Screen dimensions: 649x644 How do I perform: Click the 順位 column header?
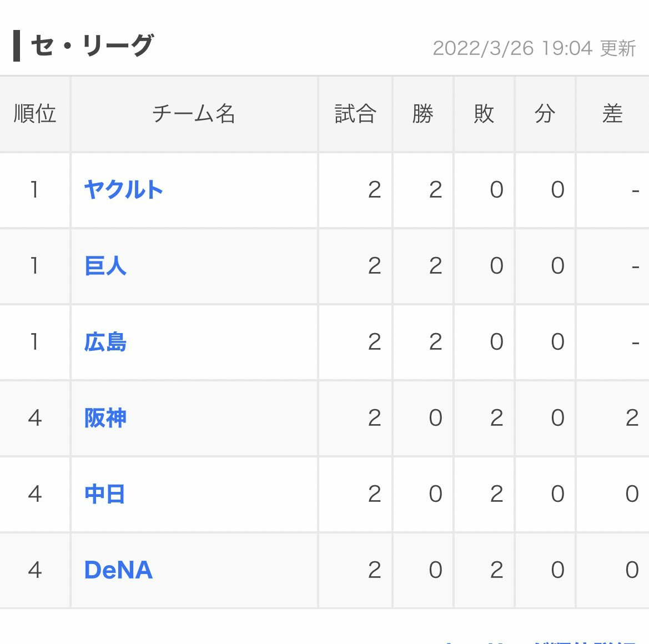point(35,114)
